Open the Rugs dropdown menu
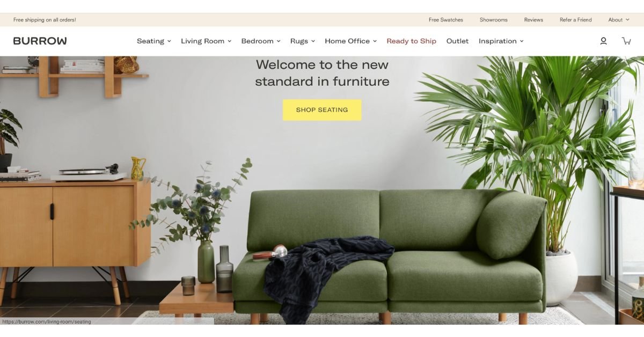The image size is (644, 337). pos(303,41)
